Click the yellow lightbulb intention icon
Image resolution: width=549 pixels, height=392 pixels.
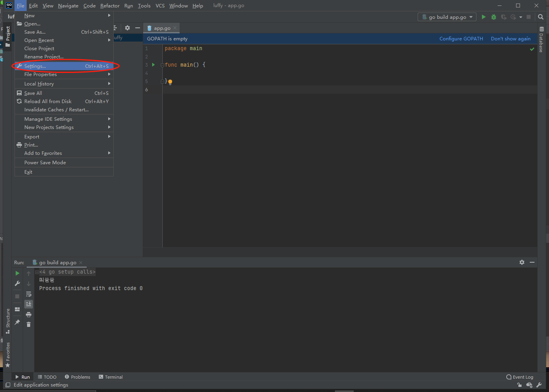170,82
